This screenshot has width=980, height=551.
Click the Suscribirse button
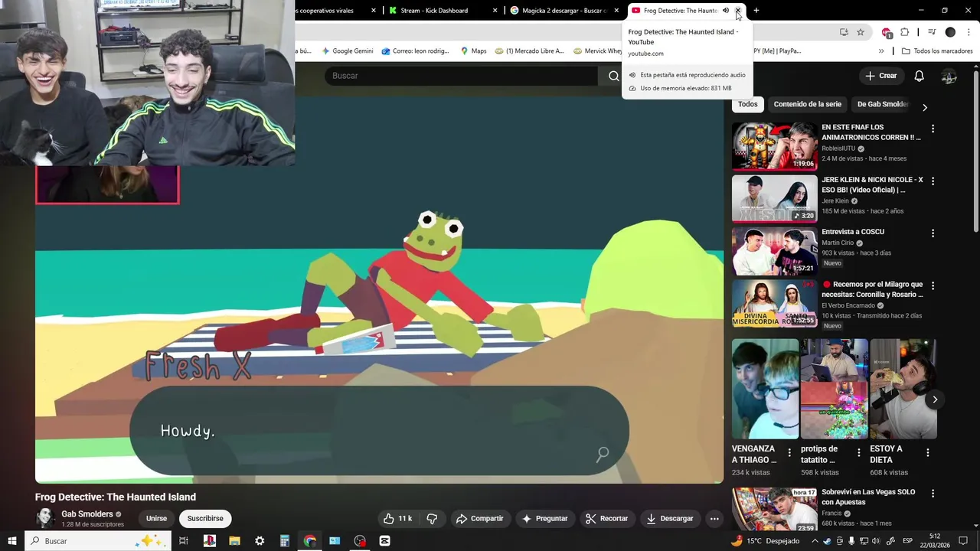tap(205, 519)
